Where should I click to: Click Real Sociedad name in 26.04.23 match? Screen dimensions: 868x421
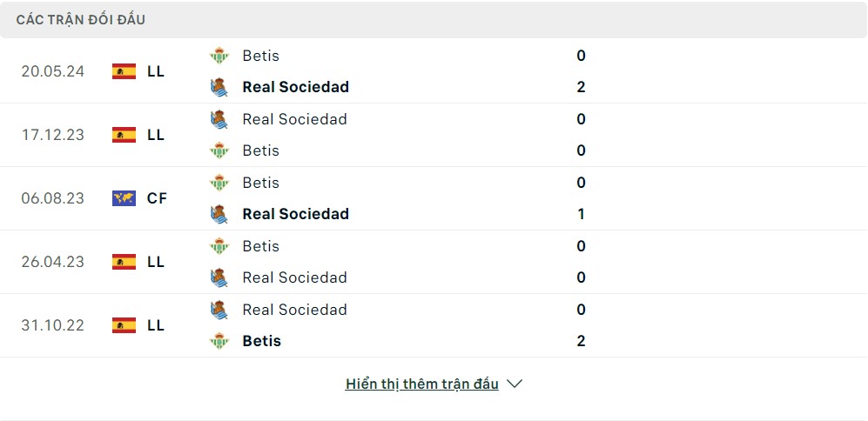(294, 277)
